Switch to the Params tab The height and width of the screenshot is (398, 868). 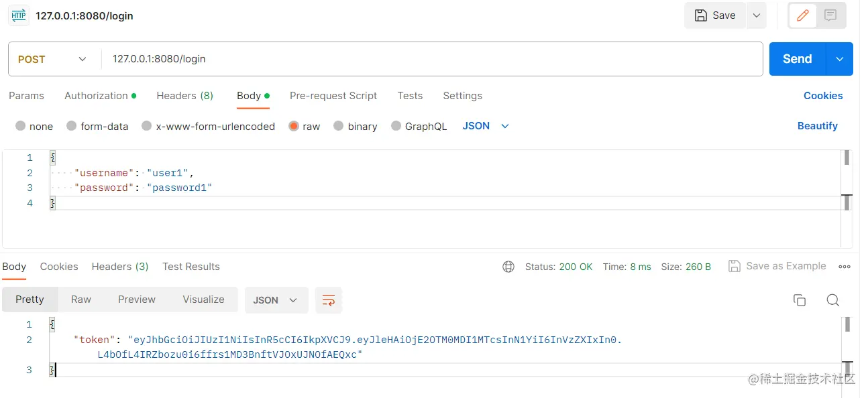click(26, 96)
